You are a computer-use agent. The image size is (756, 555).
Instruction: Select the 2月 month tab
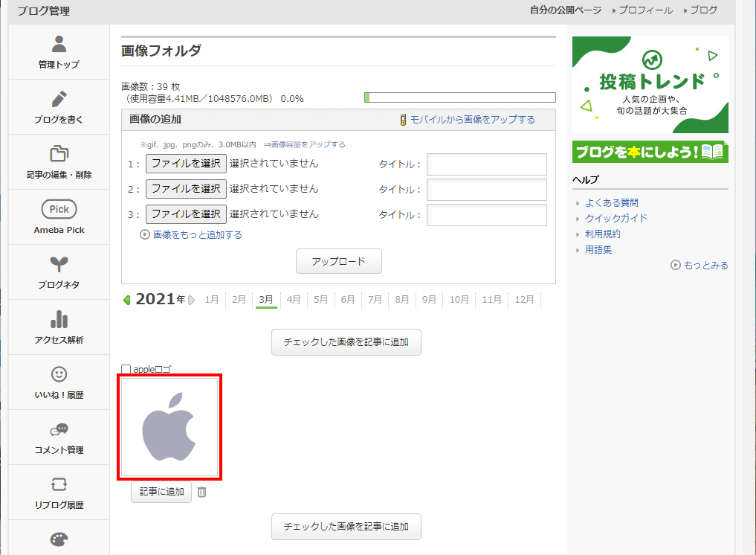click(239, 300)
